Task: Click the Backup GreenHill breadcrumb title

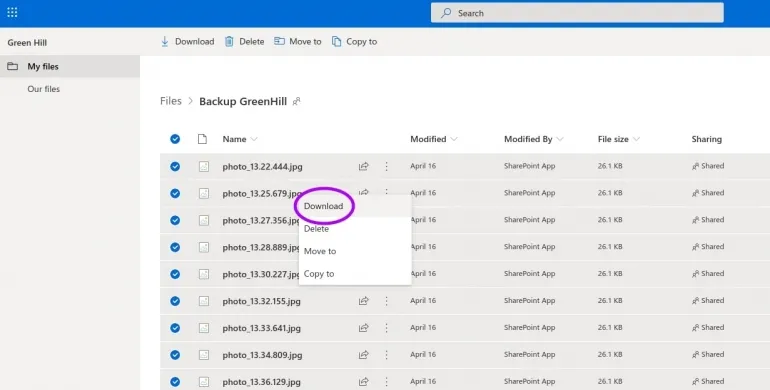Action: coord(243,102)
